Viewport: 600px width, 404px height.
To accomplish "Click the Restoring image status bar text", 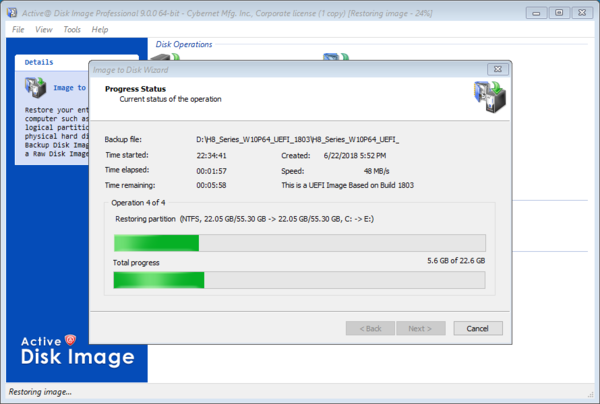I will [40, 391].
